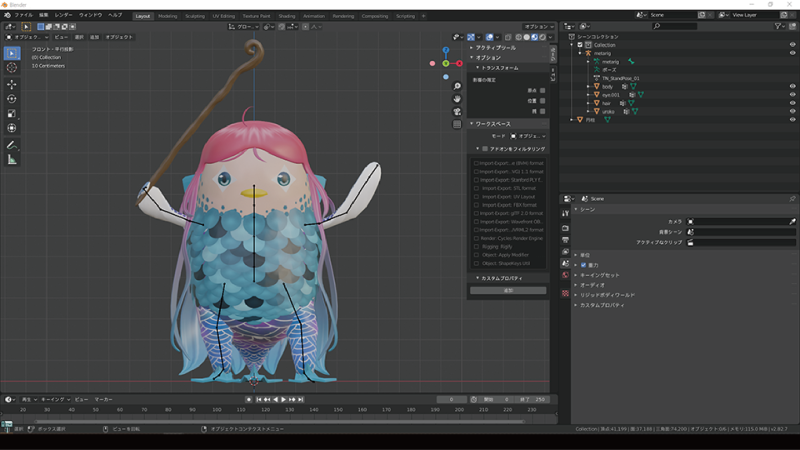The image size is (800, 450).
Task: Choose the Annotate pencil tool
Action: click(12, 145)
